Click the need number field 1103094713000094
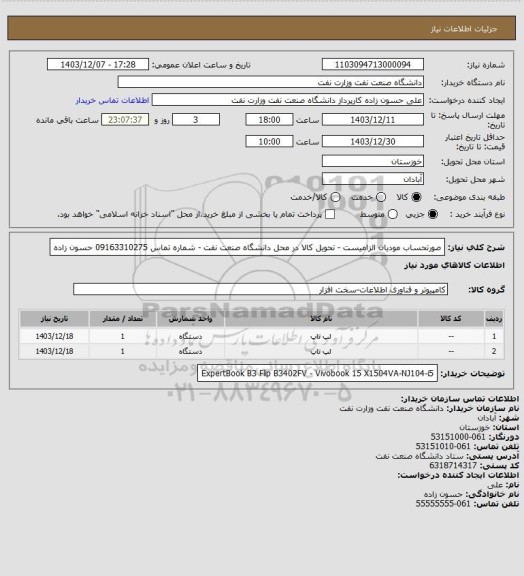 pos(373,64)
